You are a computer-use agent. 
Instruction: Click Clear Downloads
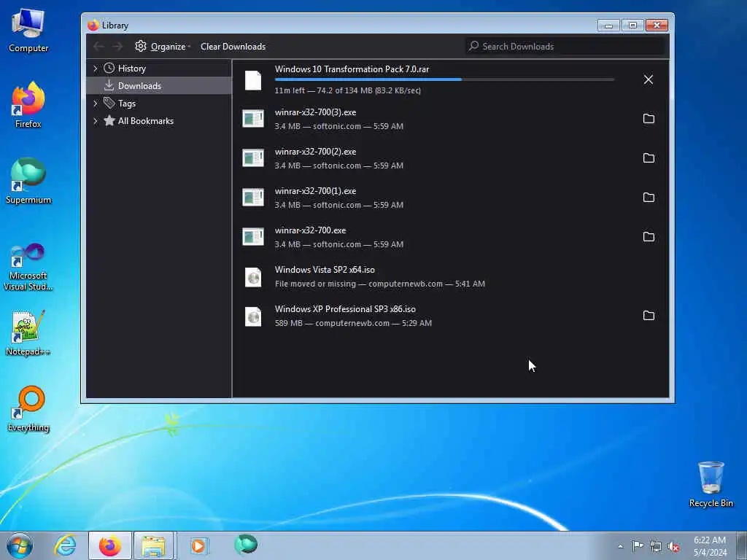(233, 46)
